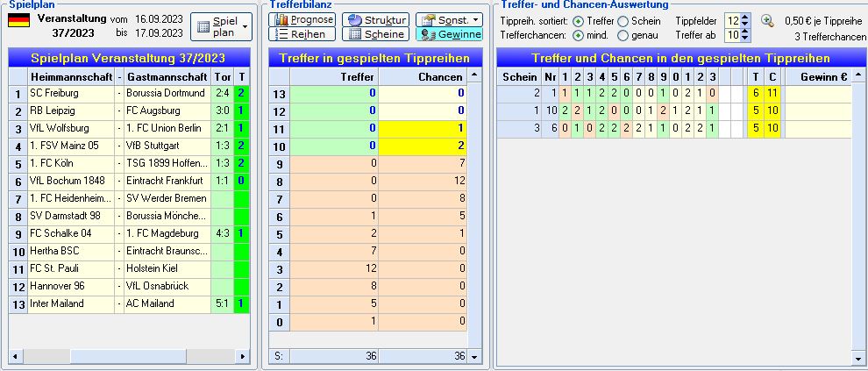Click 1. FC Köln team
868x371 pixels.
tap(71, 163)
